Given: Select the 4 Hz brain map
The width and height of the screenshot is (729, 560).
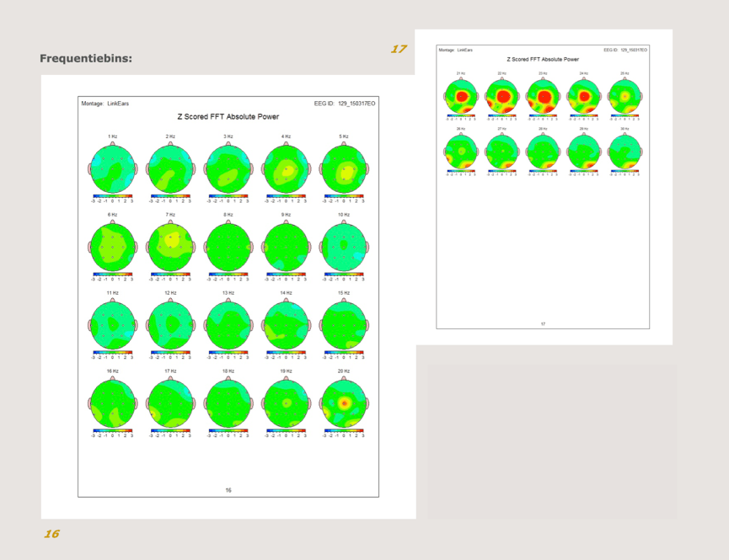Looking at the screenshot, I should [286, 168].
